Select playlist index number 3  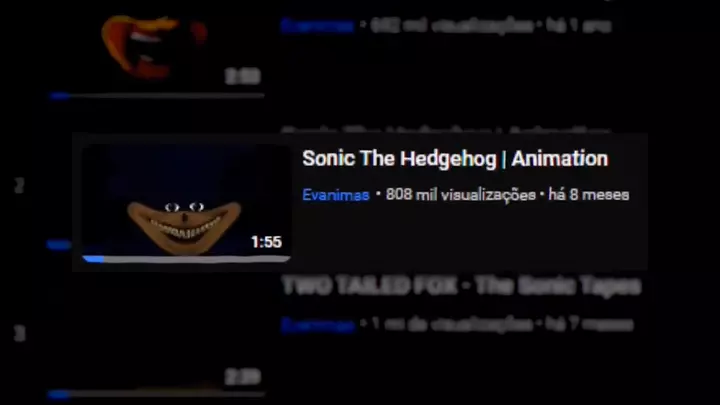coord(19,334)
